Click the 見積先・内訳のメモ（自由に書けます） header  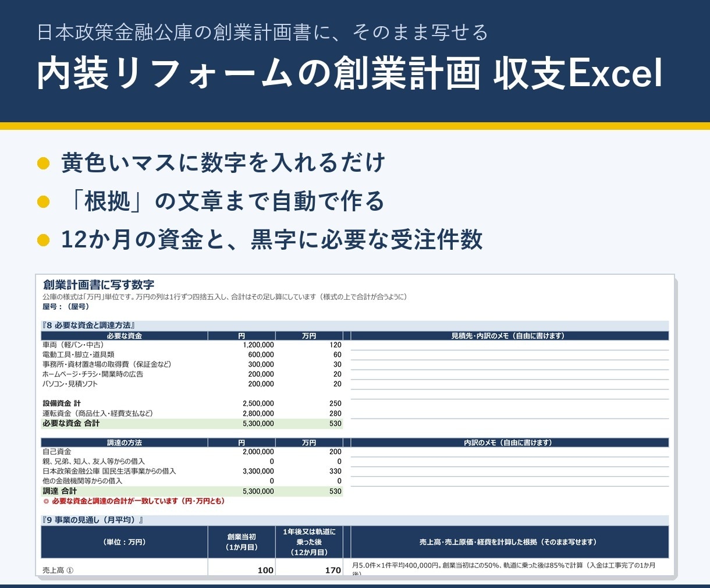coord(510,336)
